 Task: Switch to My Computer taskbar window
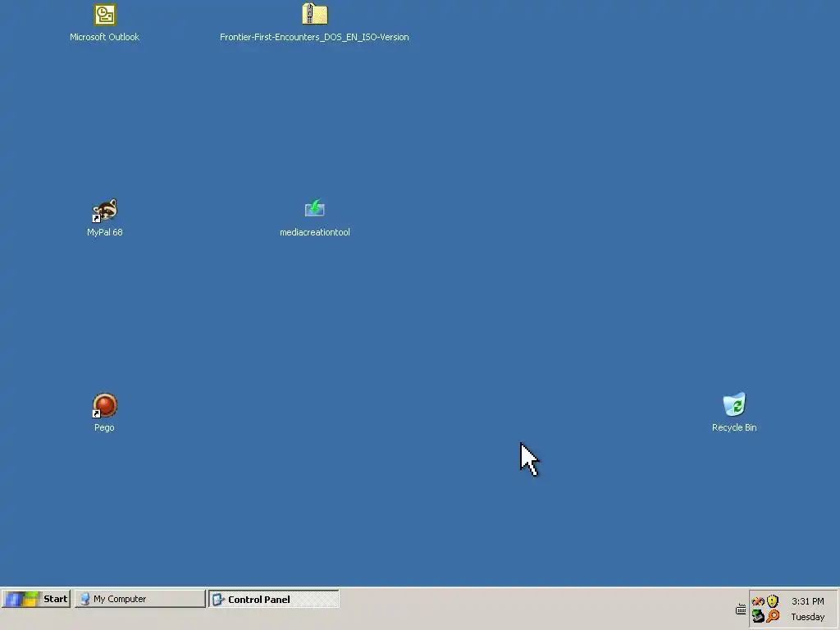pyautogui.click(x=139, y=599)
